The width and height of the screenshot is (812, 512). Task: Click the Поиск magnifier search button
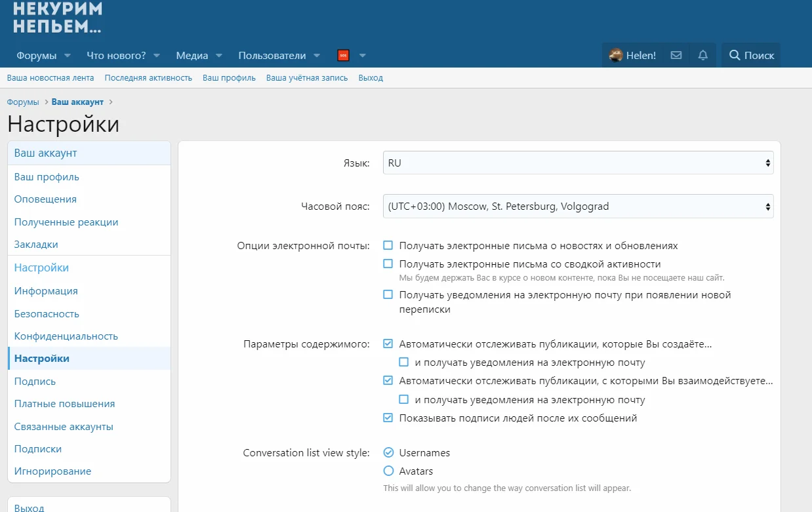pyautogui.click(x=752, y=56)
